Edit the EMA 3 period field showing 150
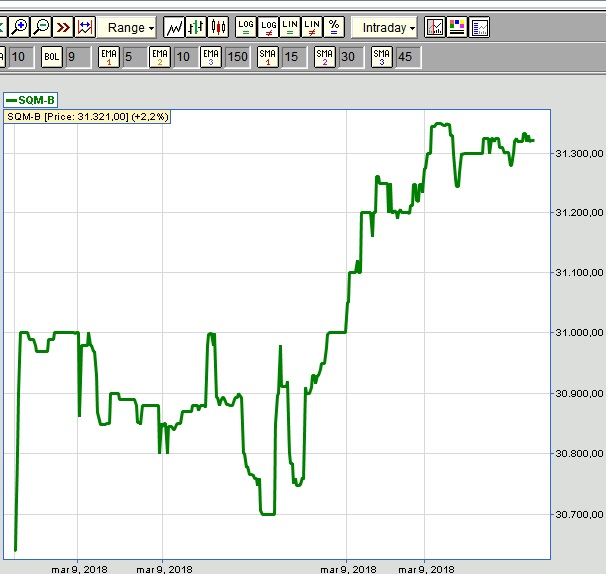The width and height of the screenshot is (606, 574). (x=238, y=57)
